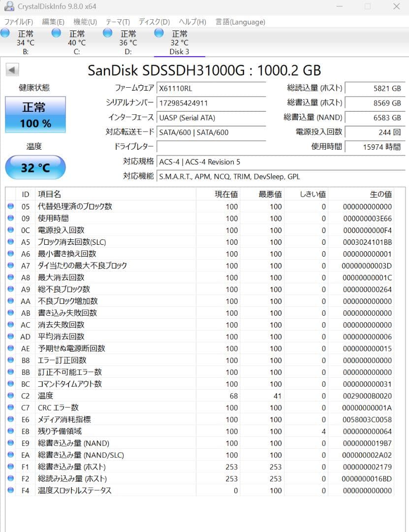The width and height of the screenshot is (409, 532).
Task: Click the 項目名 column header
Action: pyautogui.click(x=115, y=195)
